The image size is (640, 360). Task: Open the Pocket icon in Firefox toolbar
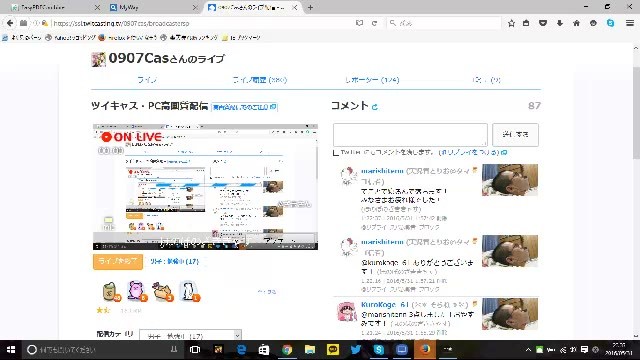point(543,23)
